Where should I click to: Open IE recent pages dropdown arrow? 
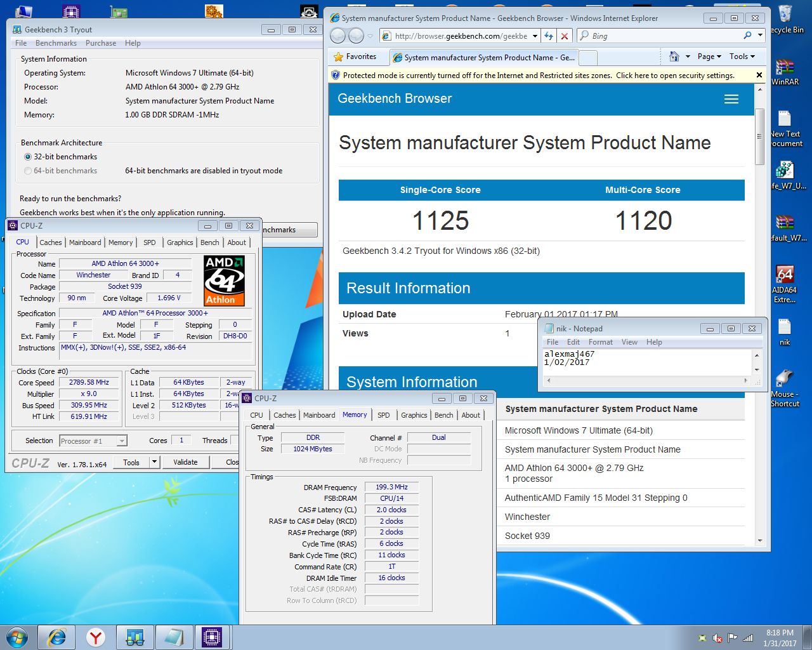click(370, 36)
